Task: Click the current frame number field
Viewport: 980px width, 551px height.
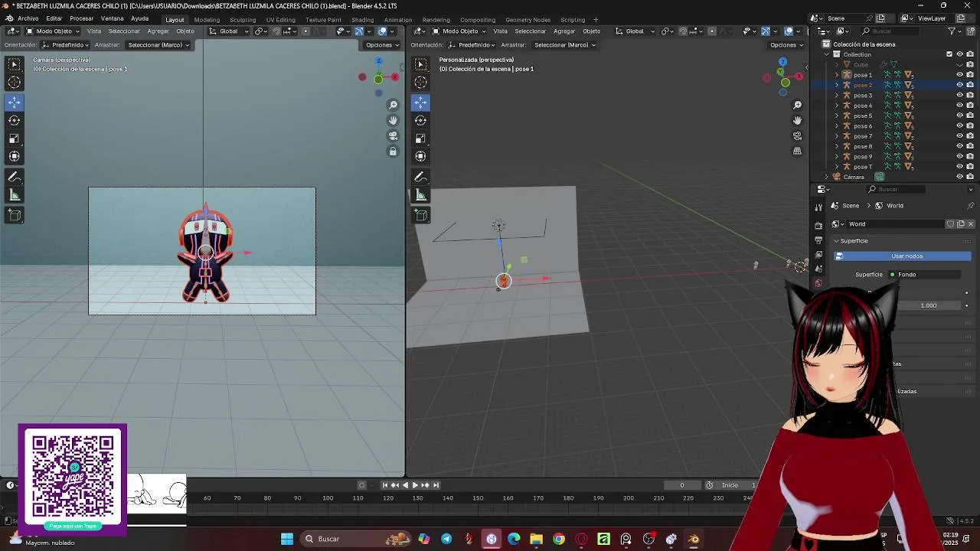Action: tap(681, 485)
